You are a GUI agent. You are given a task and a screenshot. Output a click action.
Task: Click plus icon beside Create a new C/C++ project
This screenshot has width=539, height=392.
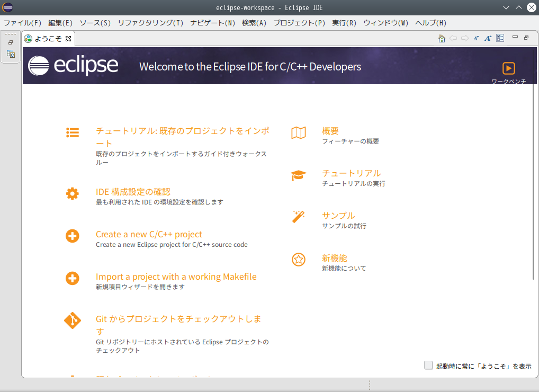coord(72,236)
